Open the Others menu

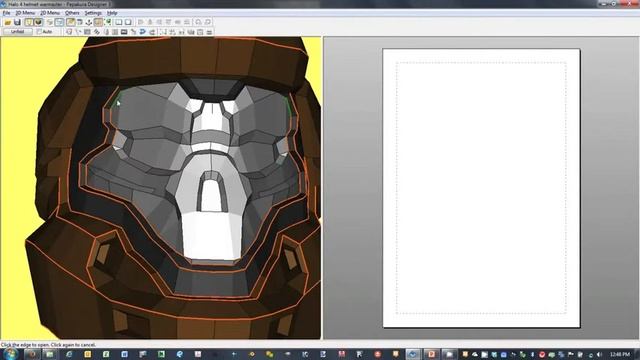point(72,13)
